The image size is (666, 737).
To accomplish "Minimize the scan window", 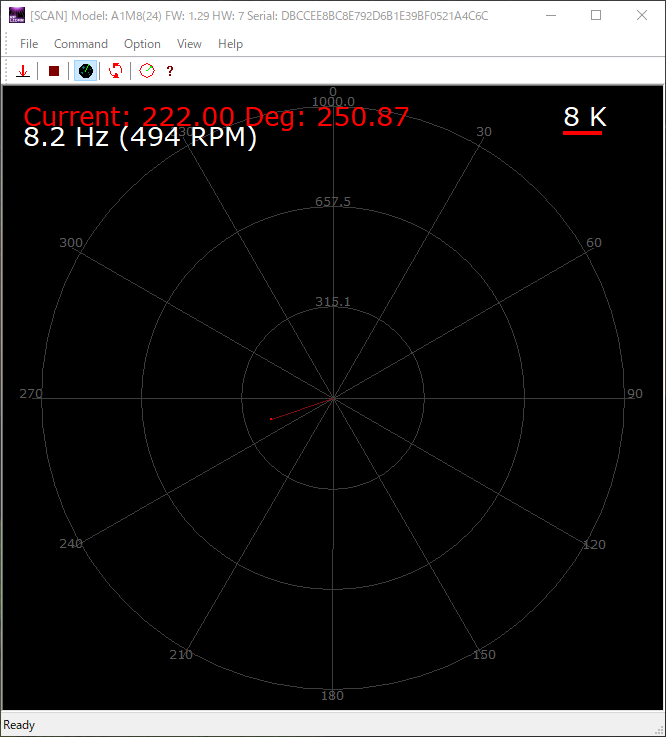I will click(550, 16).
